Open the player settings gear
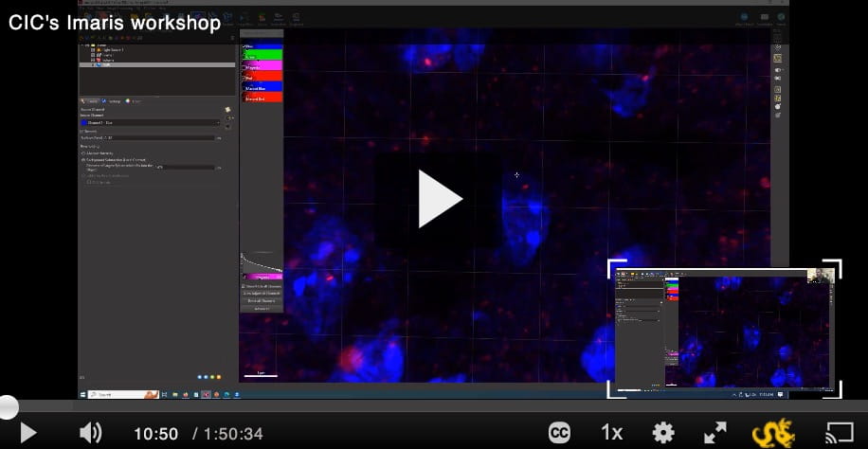Image resolution: width=868 pixels, height=449 pixels. (663, 433)
